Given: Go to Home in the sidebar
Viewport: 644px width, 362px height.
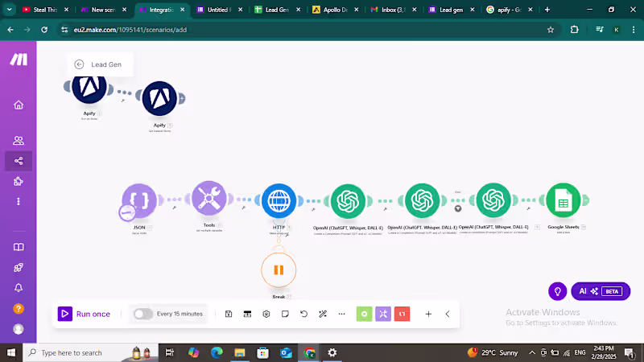Looking at the screenshot, I should (19, 105).
